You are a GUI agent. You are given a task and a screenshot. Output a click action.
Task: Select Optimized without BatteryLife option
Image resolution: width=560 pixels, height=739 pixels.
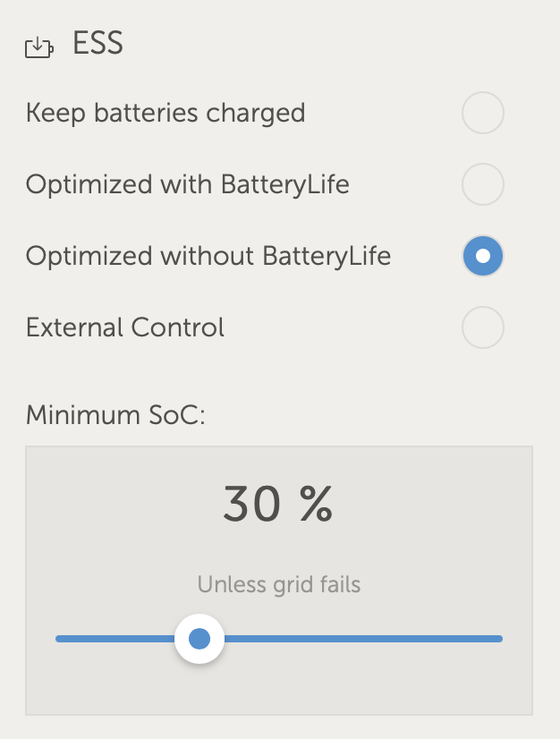(x=483, y=256)
